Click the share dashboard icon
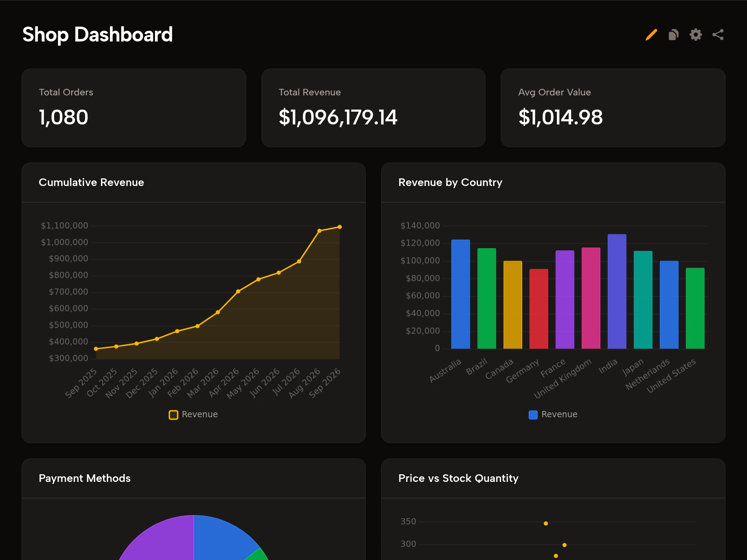Screen dimensions: 747x560 tap(718, 35)
